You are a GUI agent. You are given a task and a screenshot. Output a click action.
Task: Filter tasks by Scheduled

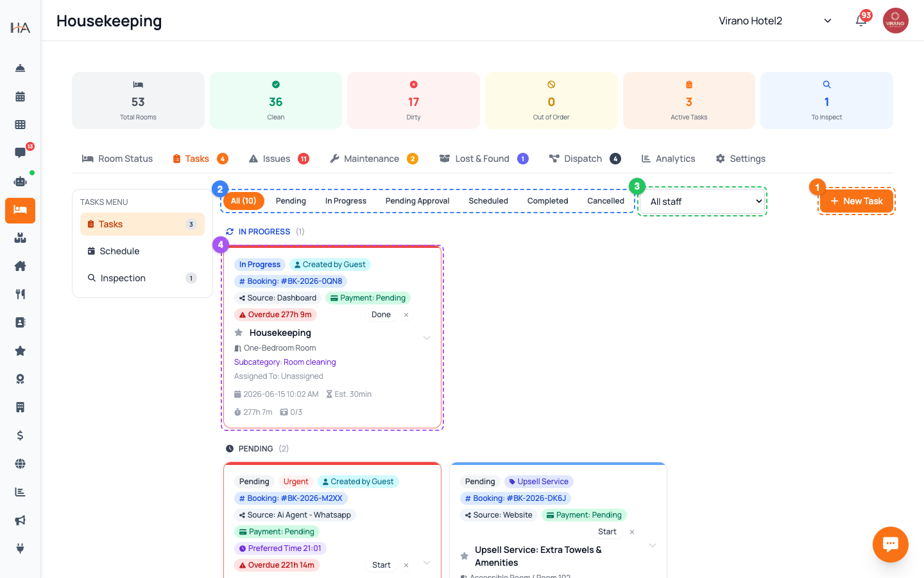(x=488, y=201)
